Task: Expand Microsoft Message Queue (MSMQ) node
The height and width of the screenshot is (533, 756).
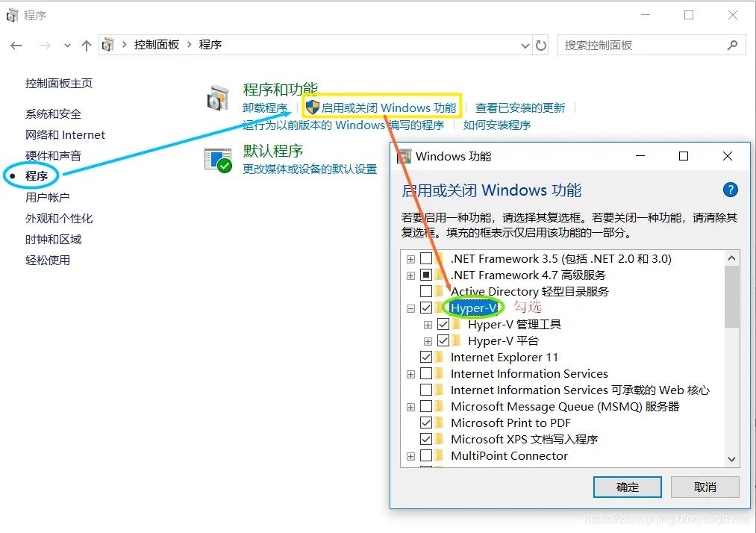Action: pyautogui.click(x=410, y=407)
